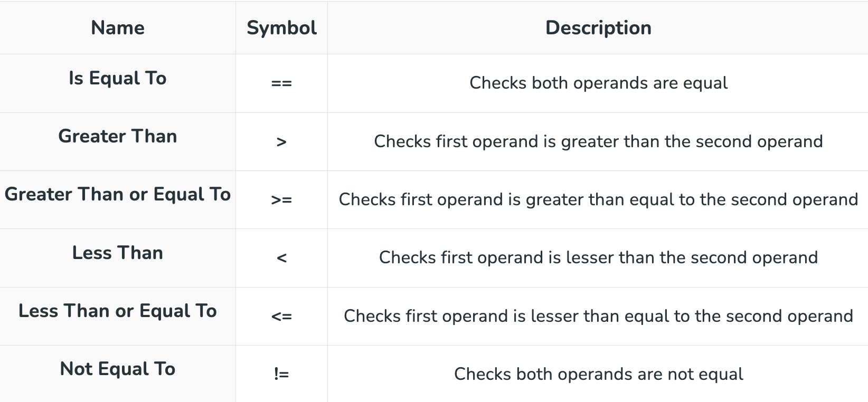Screen dimensions: 868x402
Task: Select the 'Less Than' name cell
Action: pos(118,253)
